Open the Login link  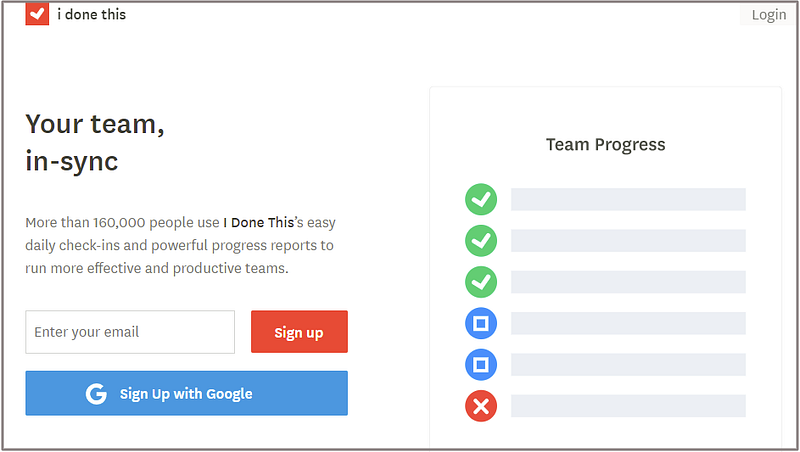pos(768,14)
